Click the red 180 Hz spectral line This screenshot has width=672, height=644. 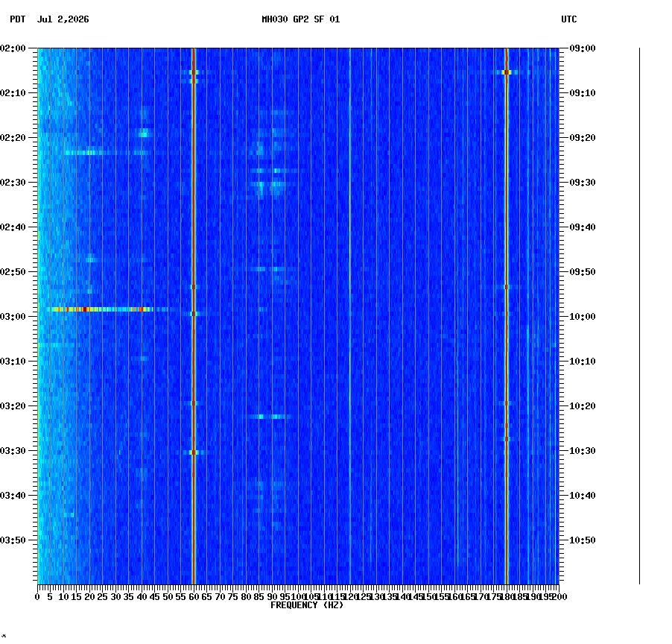pos(507,316)
